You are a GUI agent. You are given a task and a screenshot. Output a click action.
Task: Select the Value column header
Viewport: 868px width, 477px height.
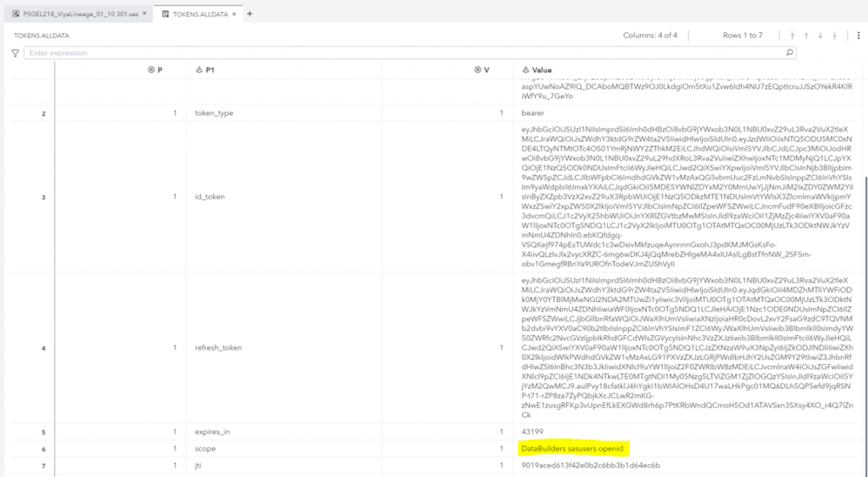686,71
